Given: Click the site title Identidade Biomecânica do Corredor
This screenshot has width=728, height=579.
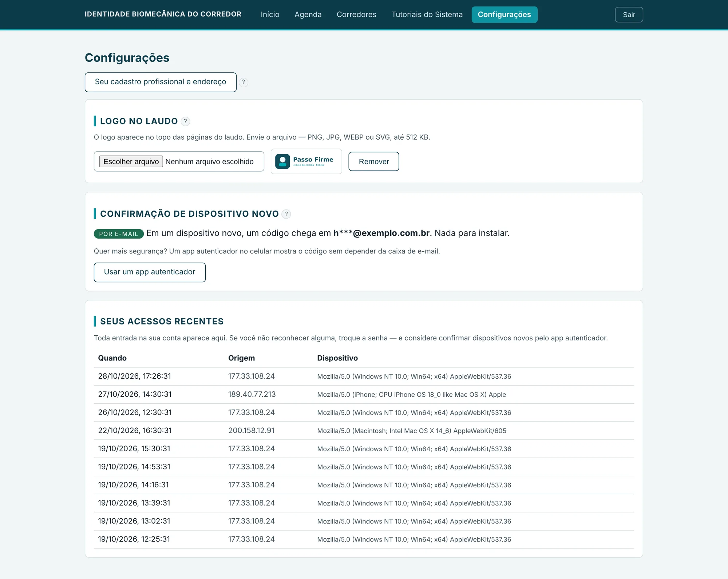Looking at the screenshot, I should pyautogui.click(x=163, y=14).
